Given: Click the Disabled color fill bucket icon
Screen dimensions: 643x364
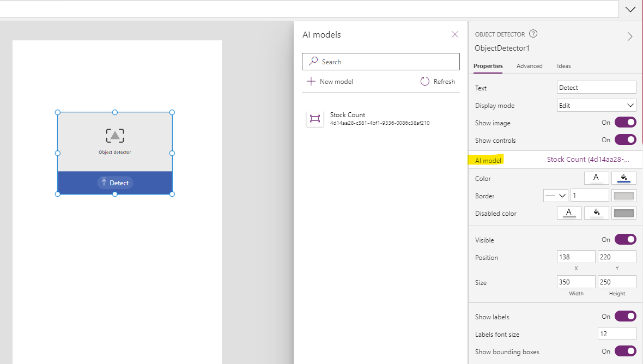Looking at the screenshot, I should [x=596, y=213].
